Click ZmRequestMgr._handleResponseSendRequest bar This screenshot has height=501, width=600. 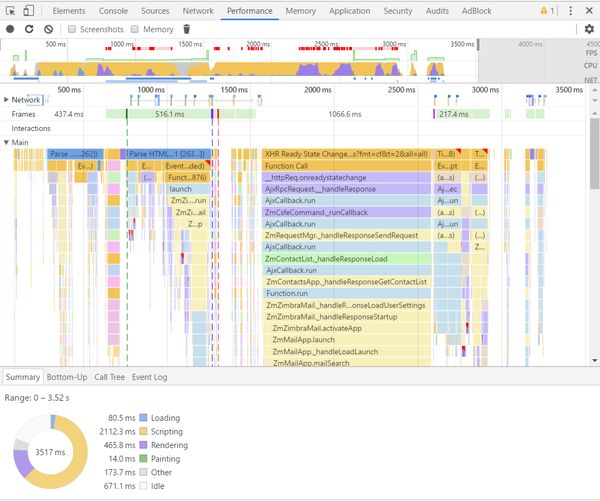346,235
